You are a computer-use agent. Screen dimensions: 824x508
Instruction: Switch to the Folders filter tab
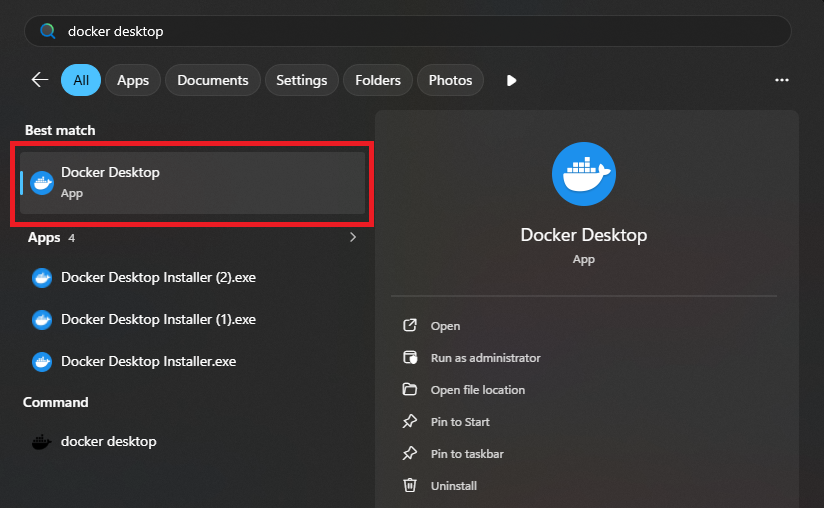pyautogui.click(x=378, y=80)
